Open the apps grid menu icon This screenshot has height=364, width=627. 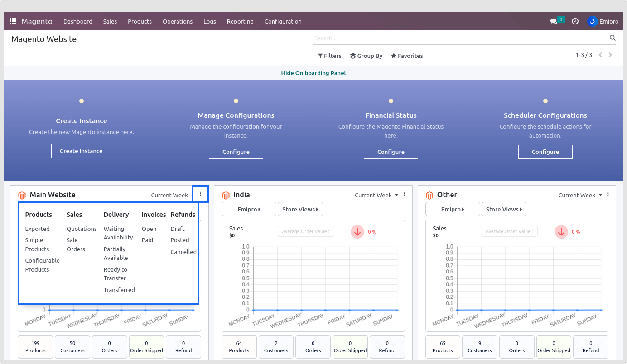coord(13,21)
